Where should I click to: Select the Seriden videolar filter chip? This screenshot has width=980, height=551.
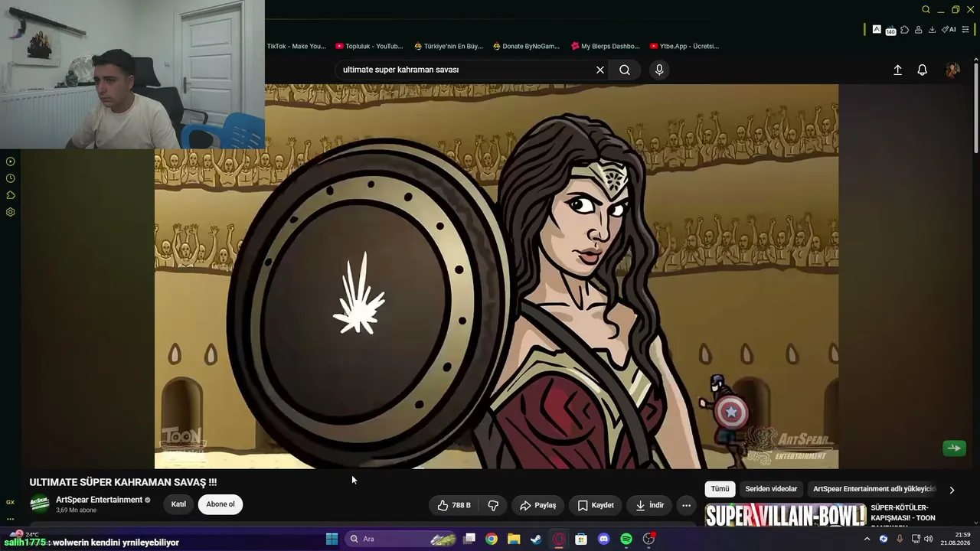point(771,489)
